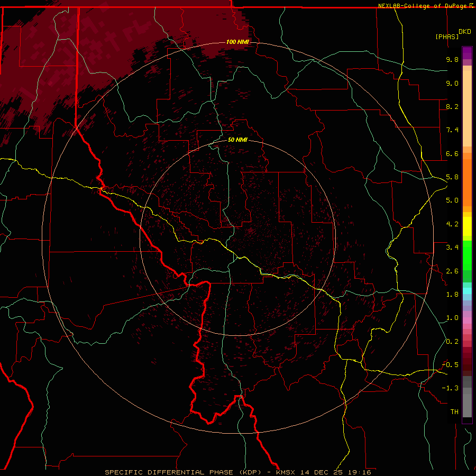Click the 9.8 scale value
This screenshot has height=476, width=476.
[x=452, y=59]
